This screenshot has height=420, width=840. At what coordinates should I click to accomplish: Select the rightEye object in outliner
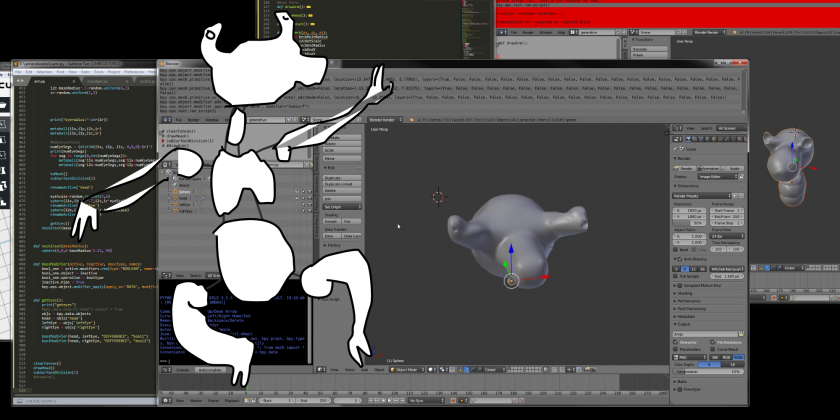185,211
